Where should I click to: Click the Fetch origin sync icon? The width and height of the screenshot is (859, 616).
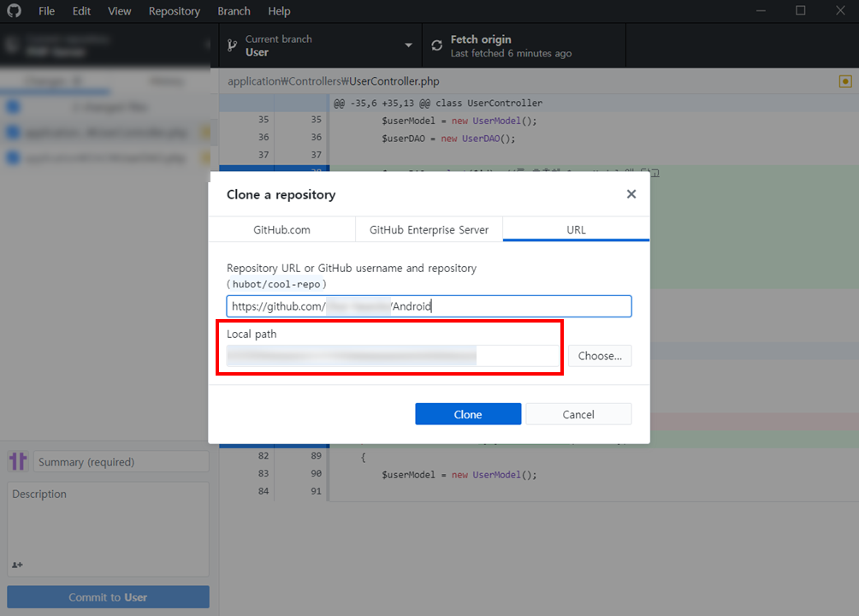click(436, 46)
